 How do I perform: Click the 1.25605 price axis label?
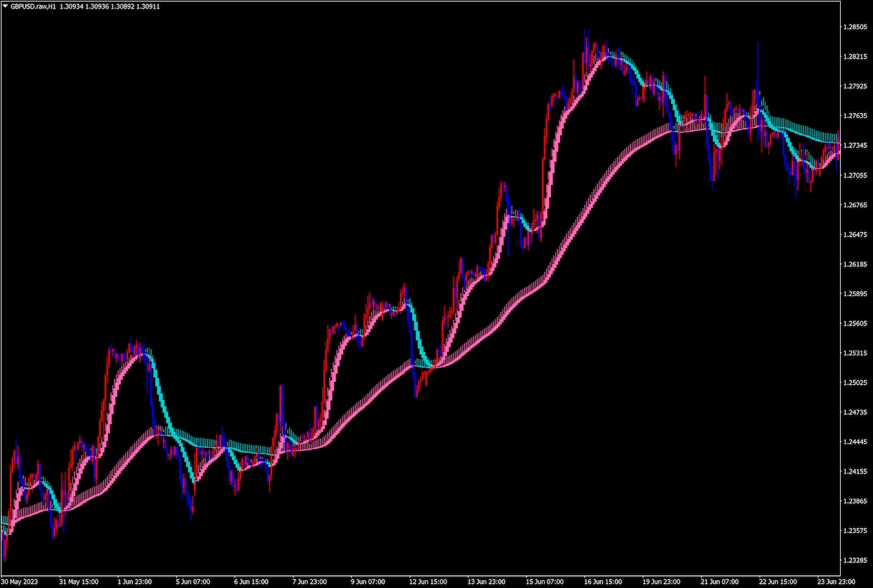click(856, 323)
